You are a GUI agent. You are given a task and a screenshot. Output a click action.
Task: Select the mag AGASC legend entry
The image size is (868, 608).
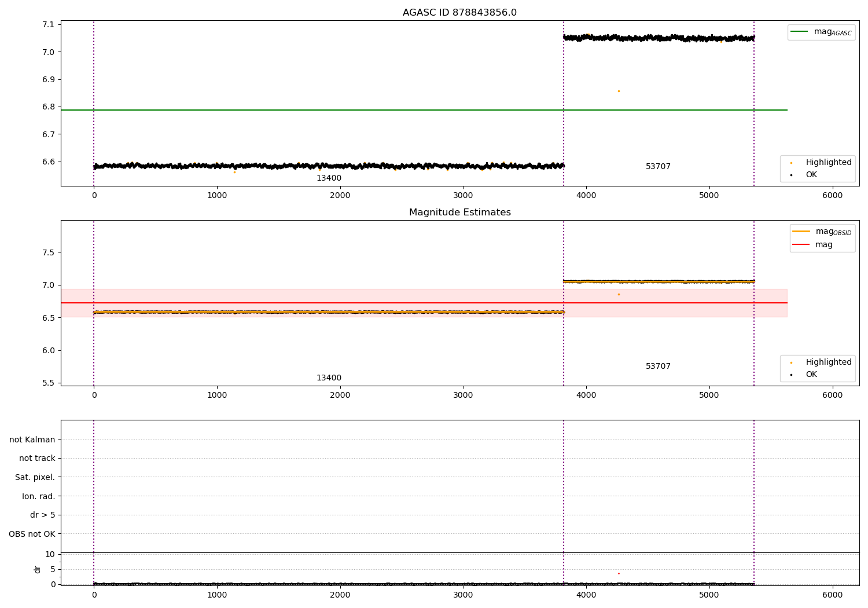821,32
